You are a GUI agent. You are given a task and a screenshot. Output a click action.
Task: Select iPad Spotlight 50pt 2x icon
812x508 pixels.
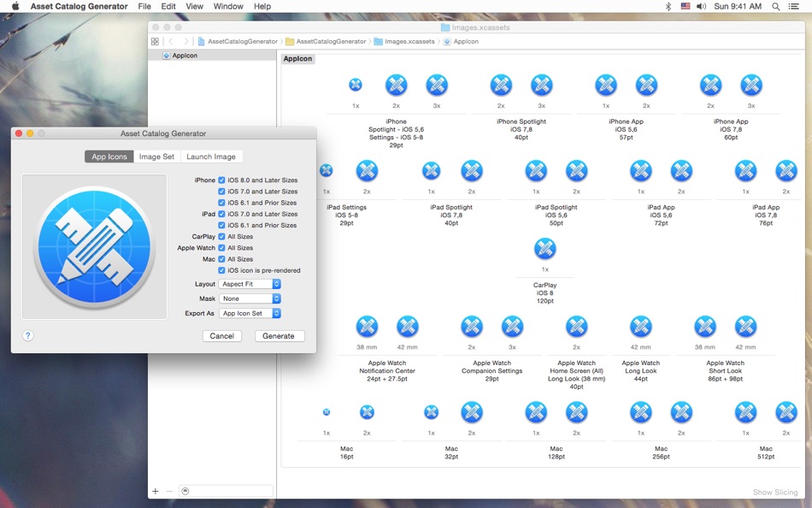pos(576,170)
